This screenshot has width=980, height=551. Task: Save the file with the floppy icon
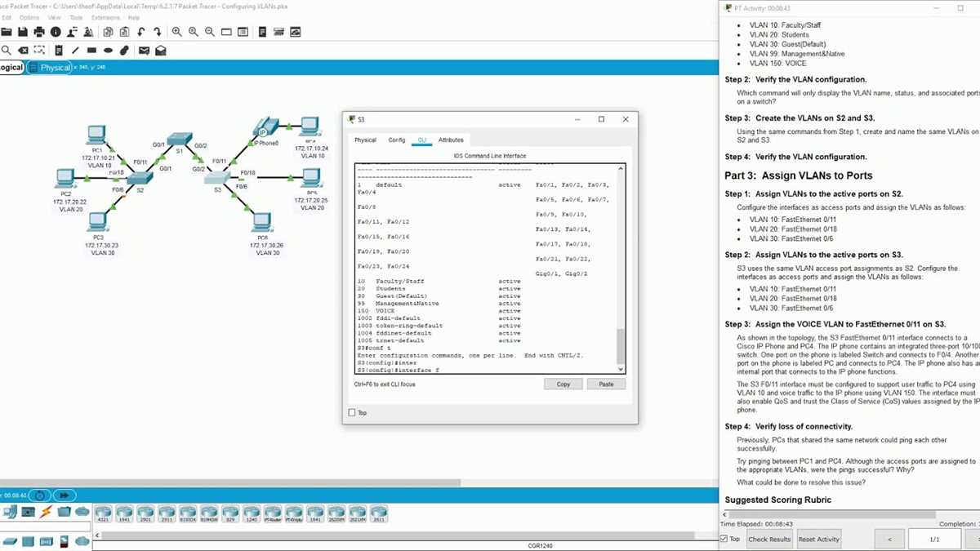(23, 32)
